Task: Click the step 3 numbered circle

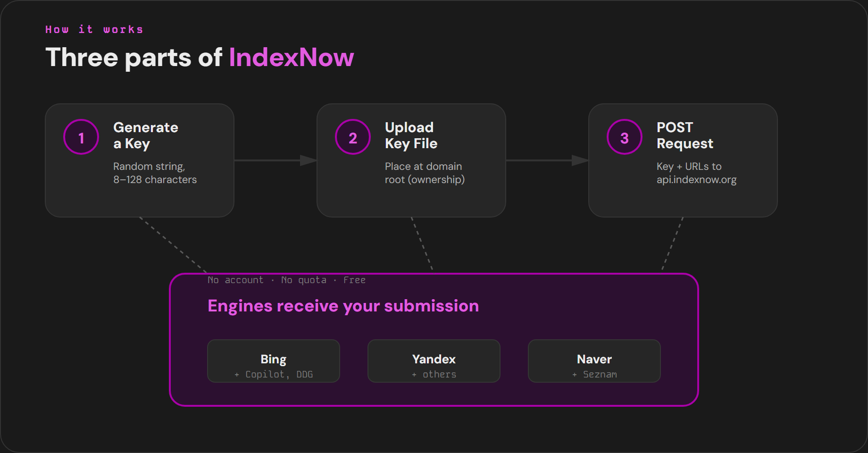Action: click(625, 137)
